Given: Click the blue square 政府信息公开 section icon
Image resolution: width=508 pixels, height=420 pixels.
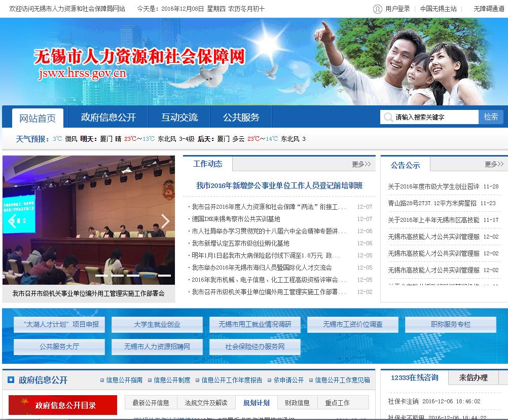Looking at the screenshot, I should (x=11, y=379).
